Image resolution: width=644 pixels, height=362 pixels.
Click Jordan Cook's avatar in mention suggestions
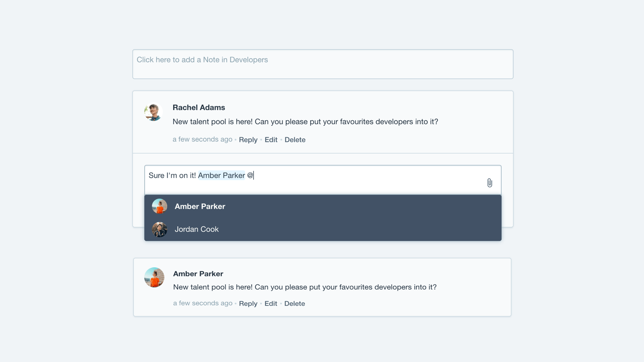point(159,230)
